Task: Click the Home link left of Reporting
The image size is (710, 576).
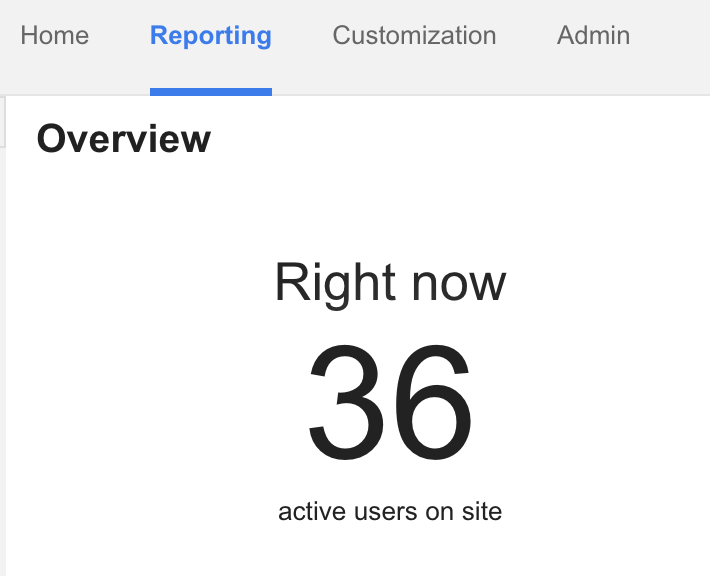Action: click(x=54, y=36)
